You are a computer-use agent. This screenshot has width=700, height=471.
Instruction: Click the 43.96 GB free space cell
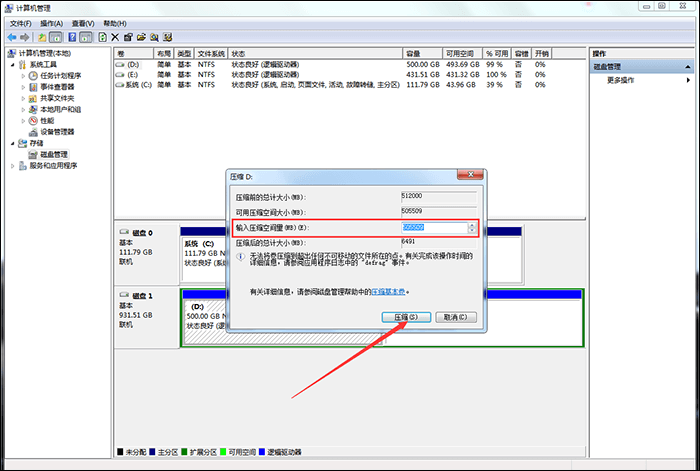click(461, 85)
